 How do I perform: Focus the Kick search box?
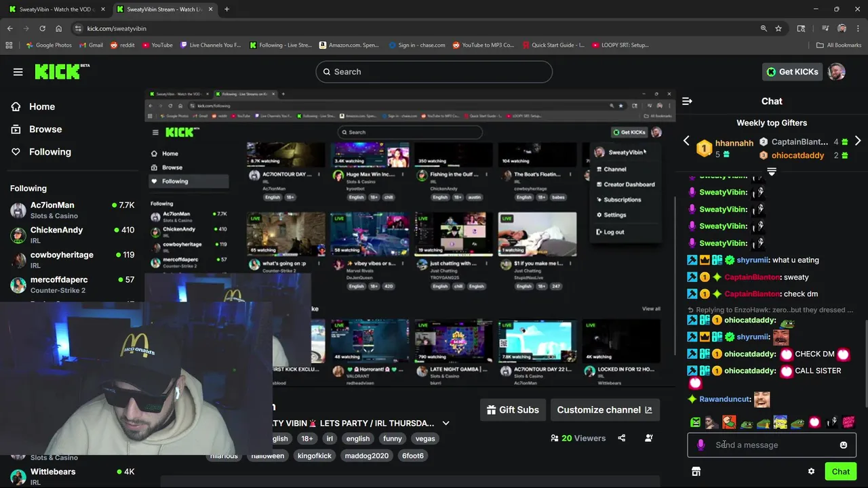coord(434,72)
